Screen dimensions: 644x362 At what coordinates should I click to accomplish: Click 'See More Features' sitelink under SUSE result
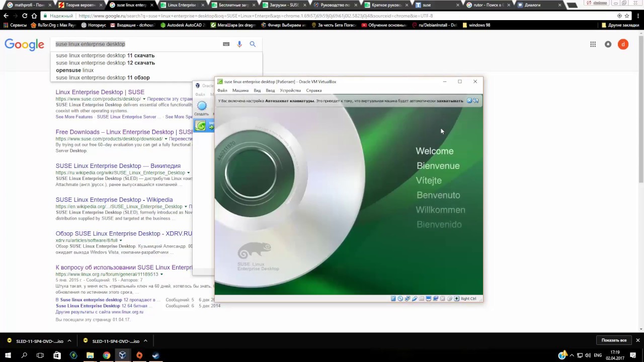[x=74, y=117]
